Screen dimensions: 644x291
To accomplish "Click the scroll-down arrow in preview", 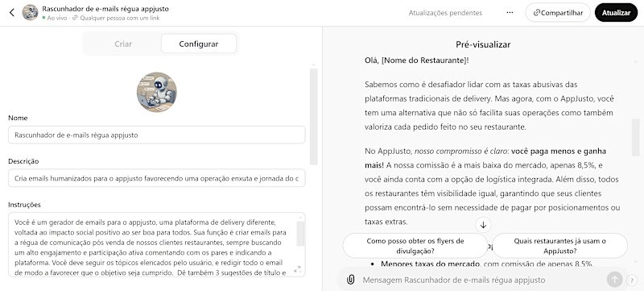I will [x=484, y=225].
